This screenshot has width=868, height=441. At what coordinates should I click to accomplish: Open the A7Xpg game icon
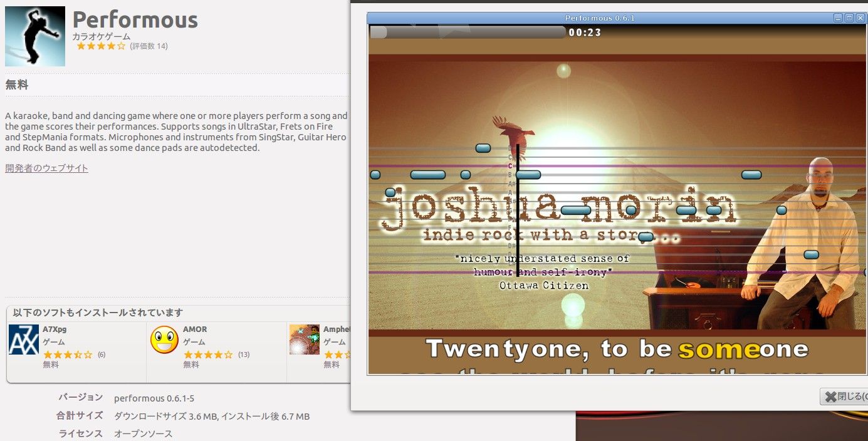point(24,340)
